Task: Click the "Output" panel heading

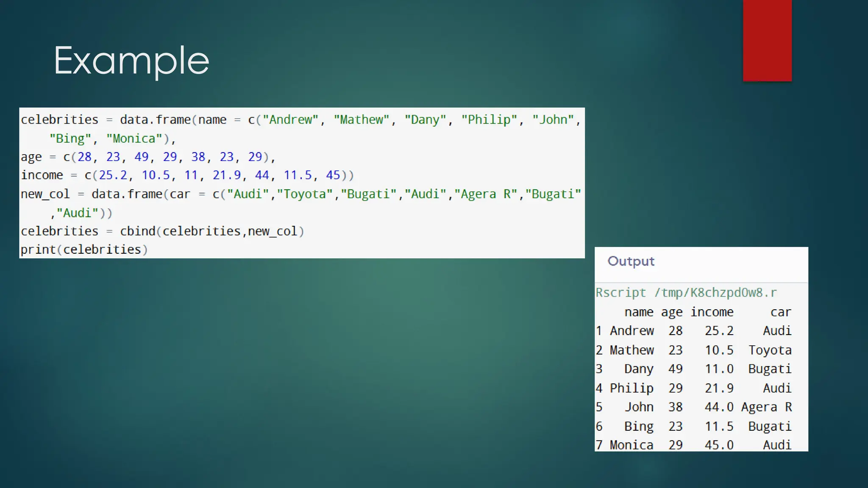Action: 631,261
